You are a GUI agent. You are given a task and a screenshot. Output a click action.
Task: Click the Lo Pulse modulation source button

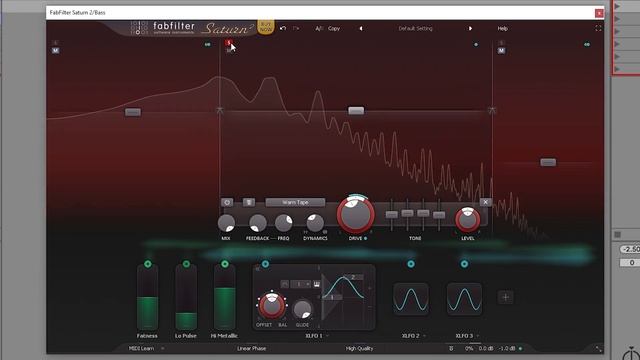tap(186, 264)
